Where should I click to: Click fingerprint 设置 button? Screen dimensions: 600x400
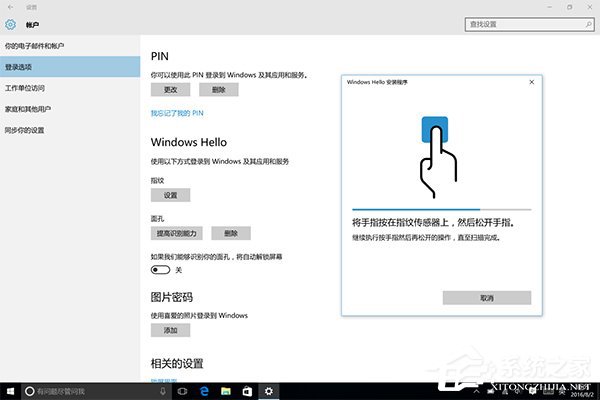pos(170,195)
